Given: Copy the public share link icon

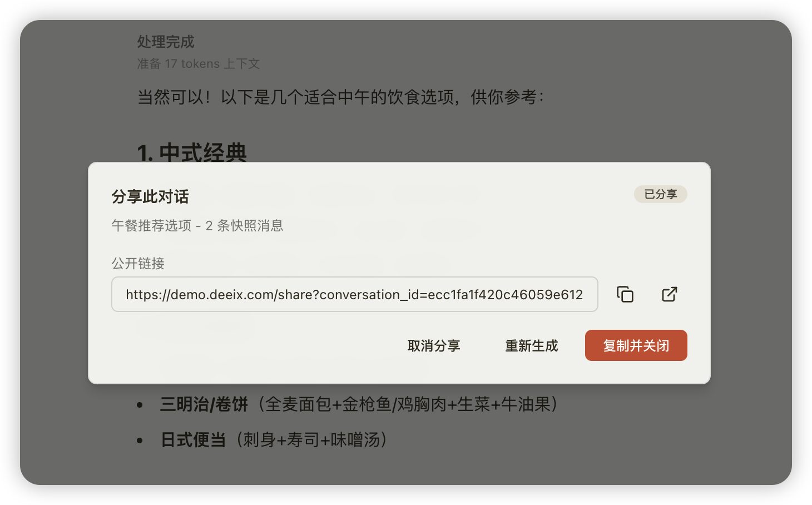Looking at the screenshot, I should 625,294.
